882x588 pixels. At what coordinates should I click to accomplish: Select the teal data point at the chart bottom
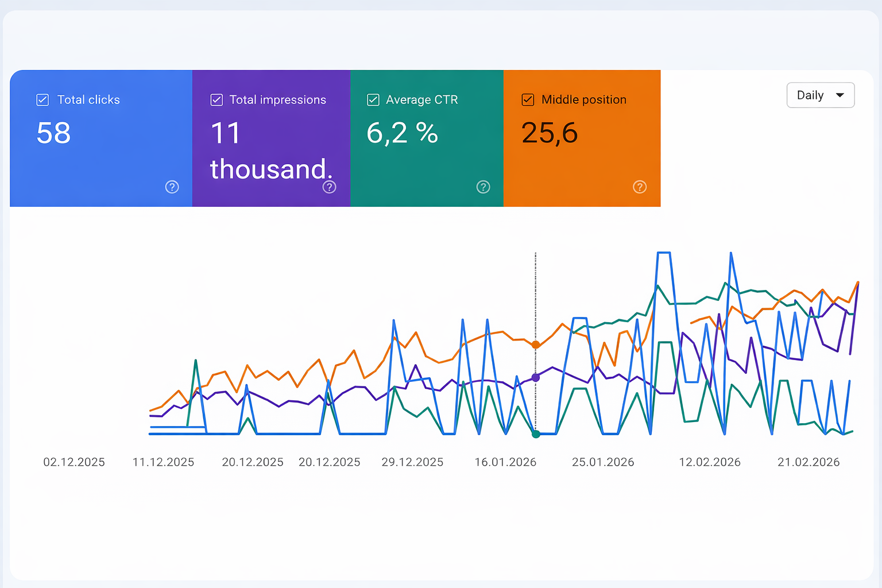[x=536, y=434]
